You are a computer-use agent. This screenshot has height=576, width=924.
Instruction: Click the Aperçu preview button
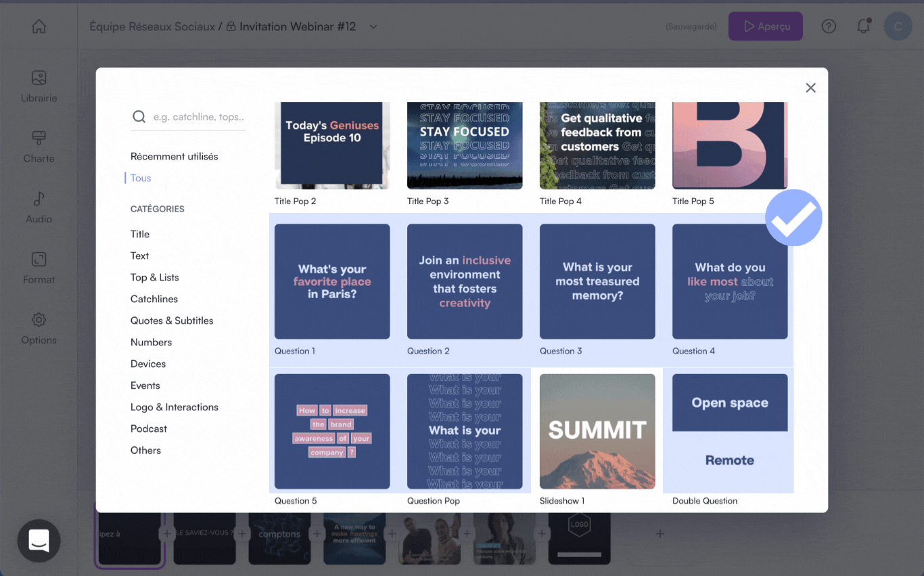click(765, 26)
